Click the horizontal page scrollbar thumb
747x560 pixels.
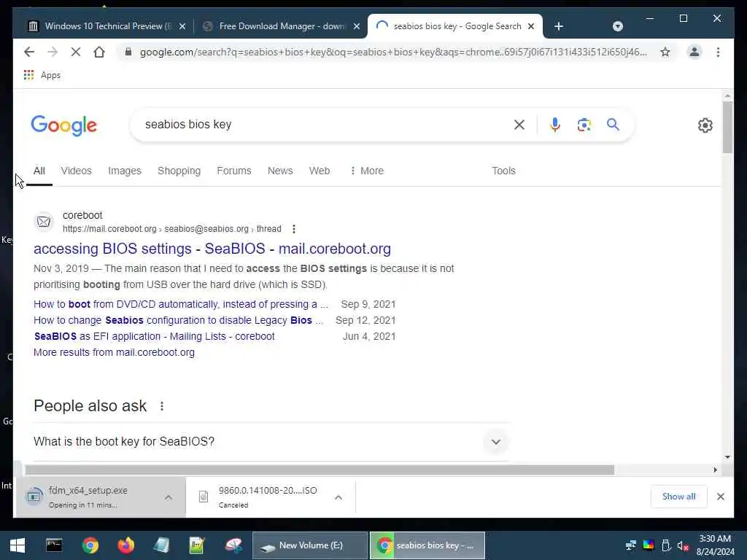pos(320,470)
